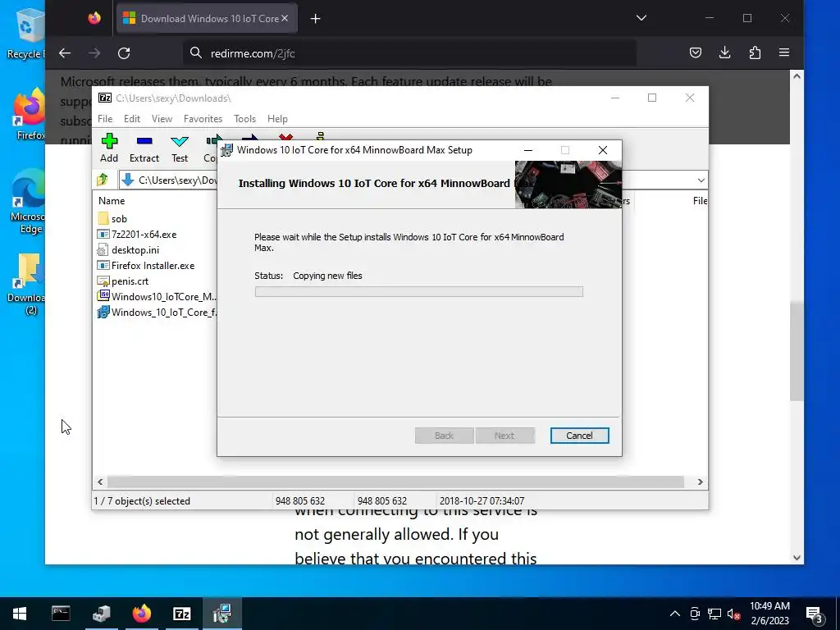
Task: Select the sob folder
Action: 112,218
